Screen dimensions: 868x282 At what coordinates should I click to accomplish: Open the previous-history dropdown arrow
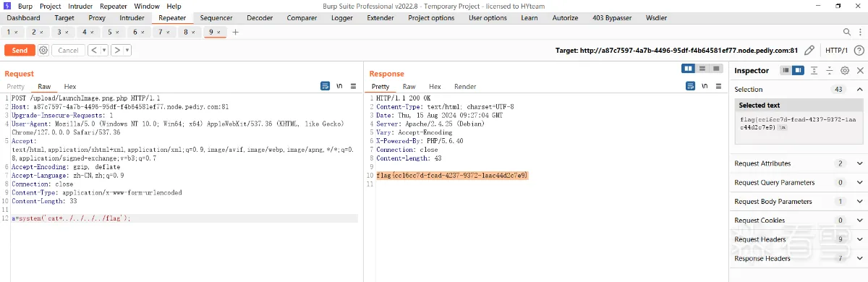click(104, 50)
